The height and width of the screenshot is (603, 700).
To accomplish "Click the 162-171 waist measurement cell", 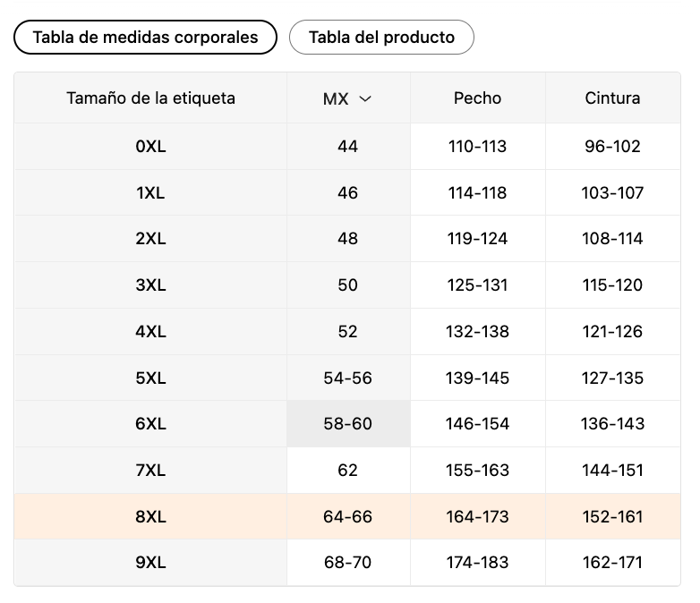I will tap(612, 563).
